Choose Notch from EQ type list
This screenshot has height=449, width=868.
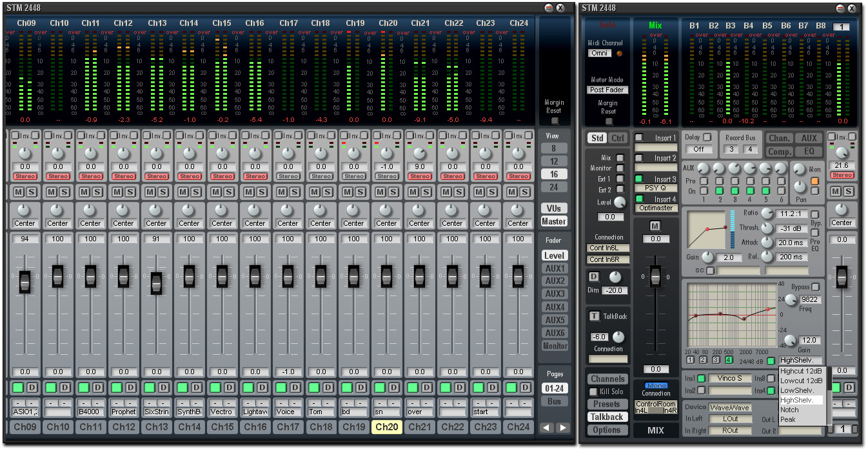[x=801, y=410]
